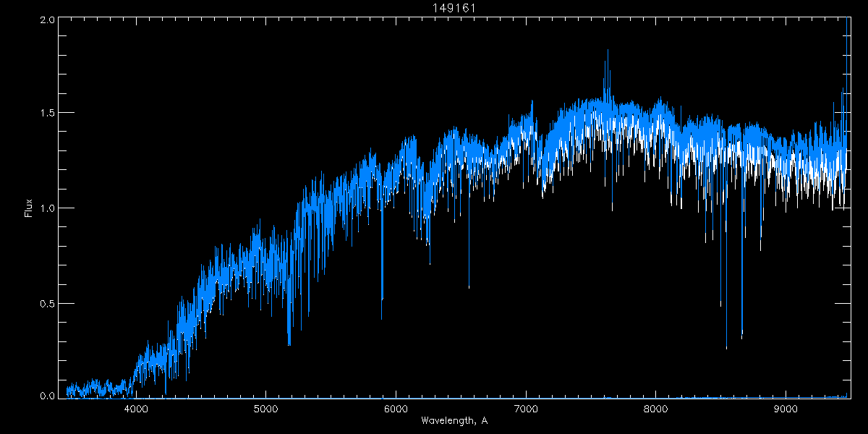Viewport: 868px width, 434px height.
Task: Click the plot title 149161
Action: [454, 8]
